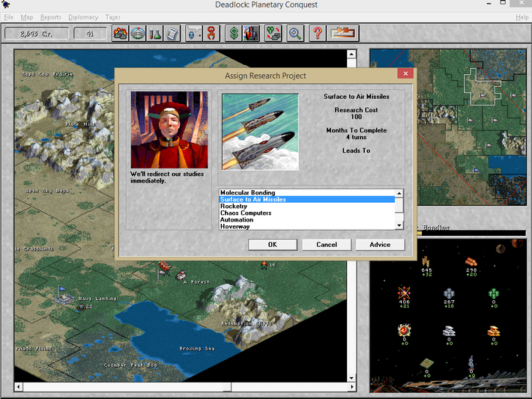
Task: Click the wheat food resource icon
Action: 426,262
